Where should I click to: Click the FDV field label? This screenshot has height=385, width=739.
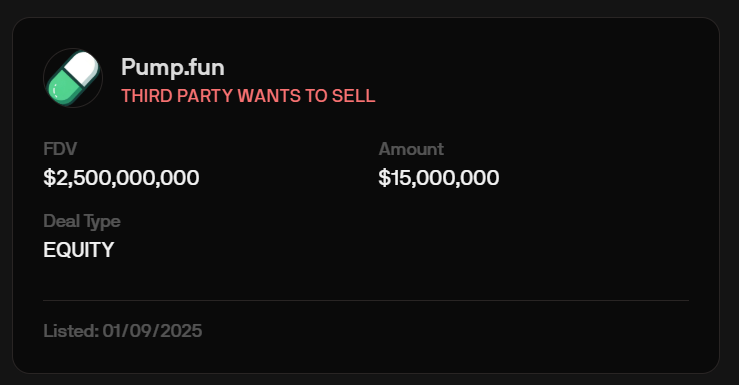[x=60, y=149]
